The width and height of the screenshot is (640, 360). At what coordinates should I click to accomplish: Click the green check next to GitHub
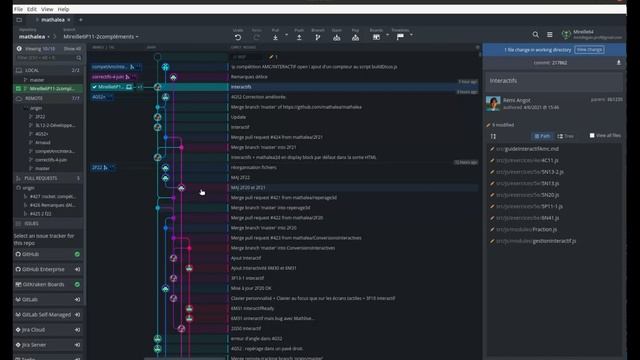77,254
